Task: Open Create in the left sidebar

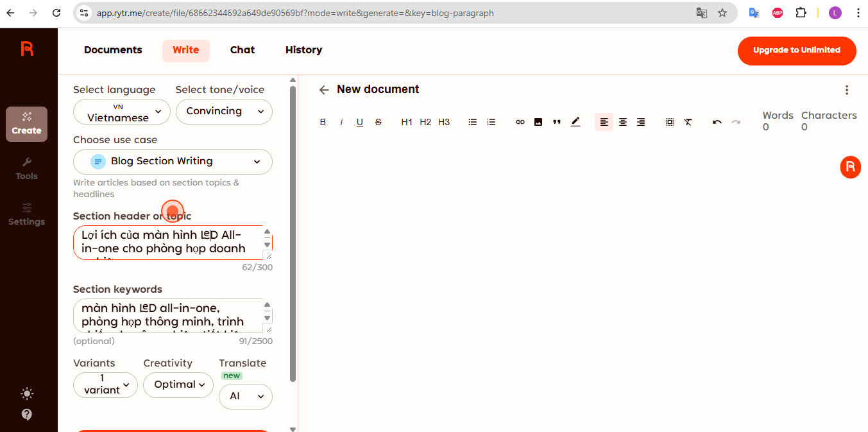Action: point(26,123)
